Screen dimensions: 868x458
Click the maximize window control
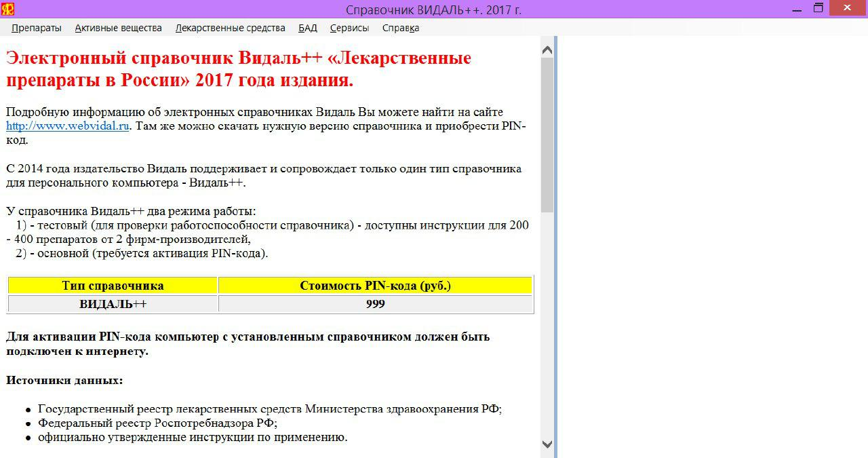[818, 8]
